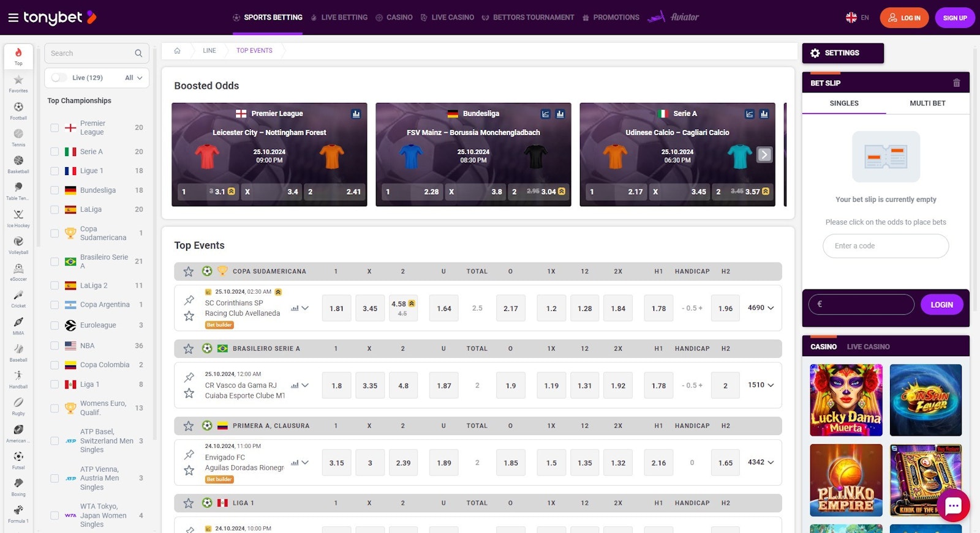
Task: Open statistics icon on Leicester City card
Action: coord(356,114)
